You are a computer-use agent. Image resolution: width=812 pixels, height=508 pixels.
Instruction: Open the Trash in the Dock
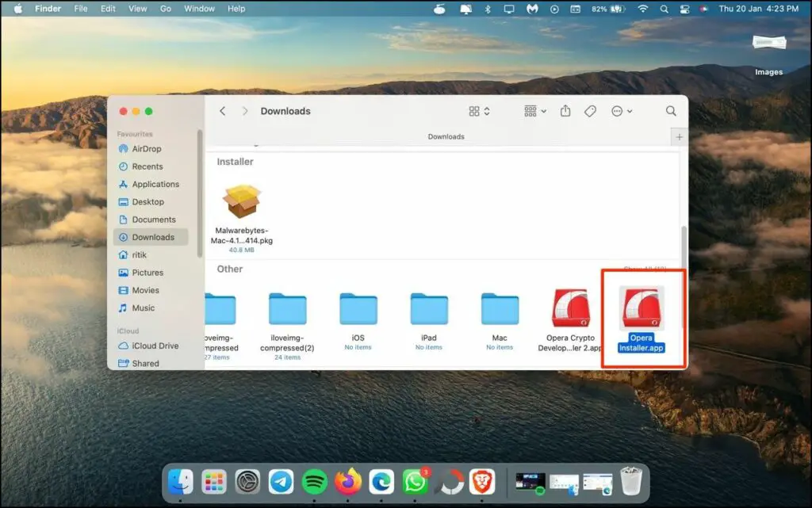click(x=631, y=481)
